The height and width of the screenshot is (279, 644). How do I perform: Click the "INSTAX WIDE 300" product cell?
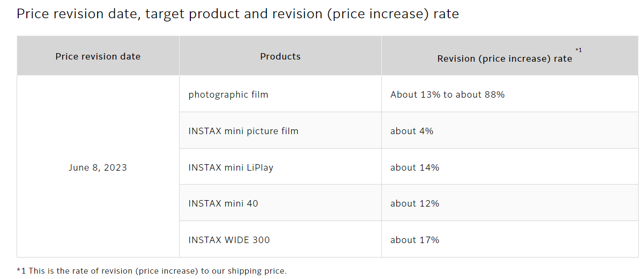click(x=229, y=240)
